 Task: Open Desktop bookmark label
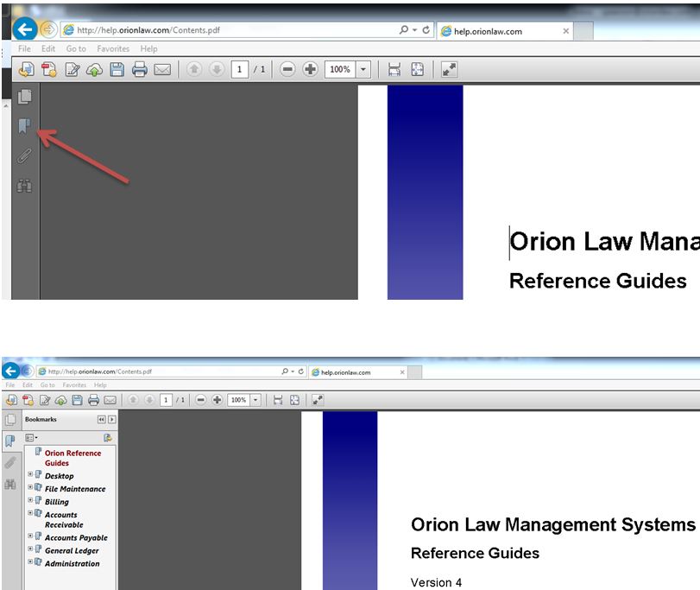coord(60,476)
